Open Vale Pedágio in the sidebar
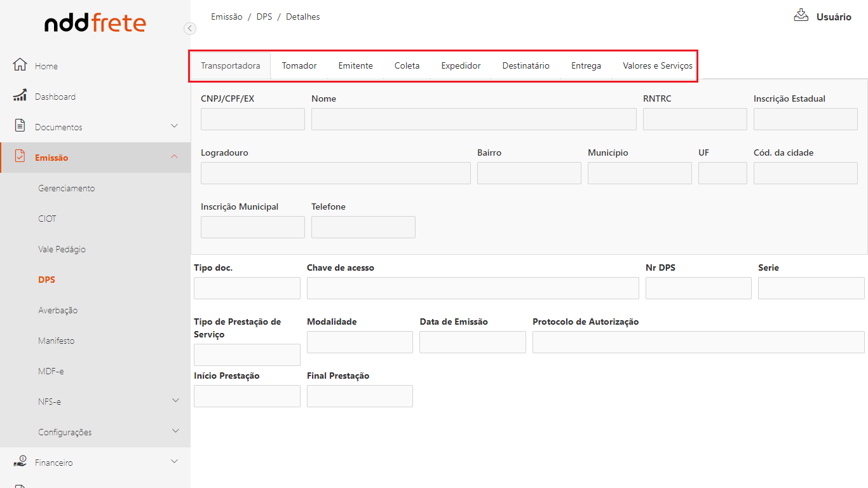The height and width of the screenshot is (488, 868). point(62,249)
